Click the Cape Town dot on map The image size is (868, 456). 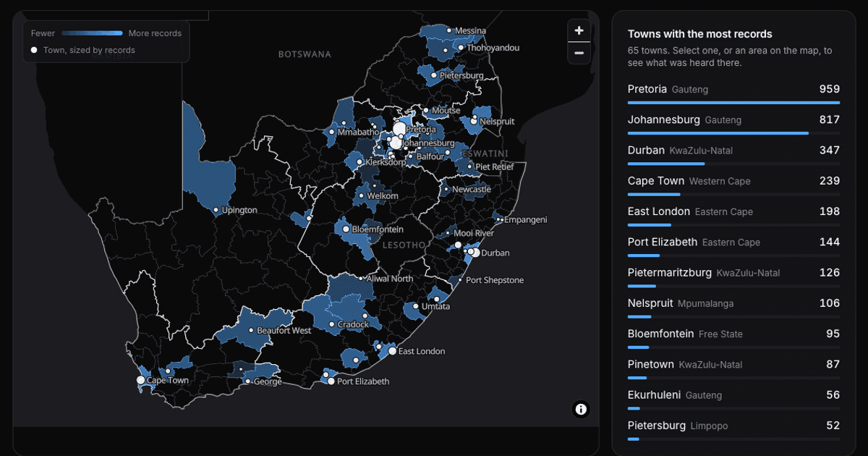pos(141,380)
